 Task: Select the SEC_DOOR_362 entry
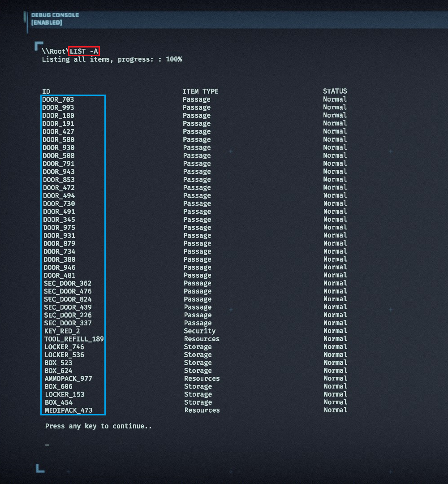coord(68,283)
